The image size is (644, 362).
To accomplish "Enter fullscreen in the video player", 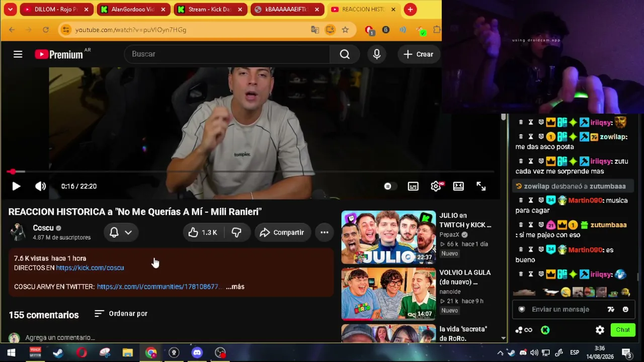I will coord(481,187).
